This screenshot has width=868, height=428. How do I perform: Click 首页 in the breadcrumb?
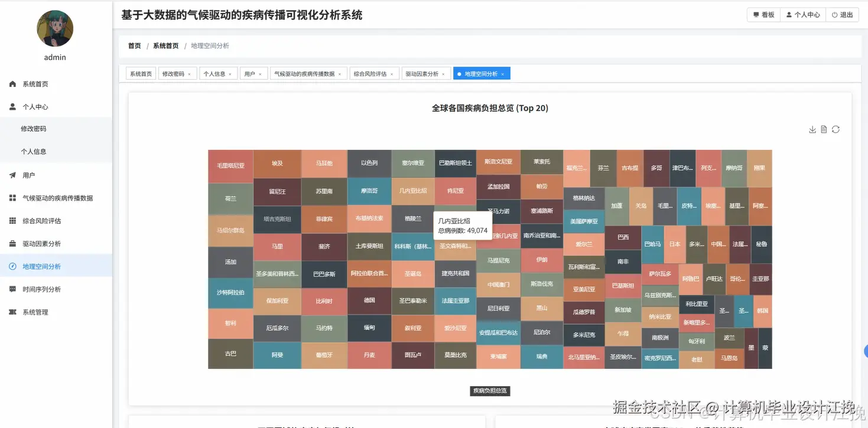[135, 45]
